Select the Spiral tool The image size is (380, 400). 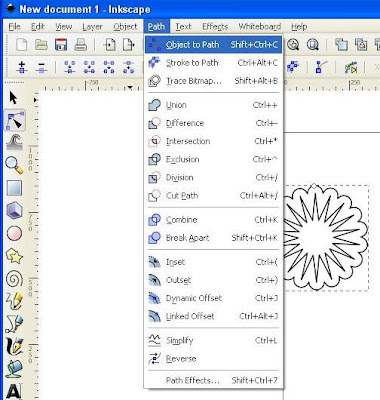14,279
